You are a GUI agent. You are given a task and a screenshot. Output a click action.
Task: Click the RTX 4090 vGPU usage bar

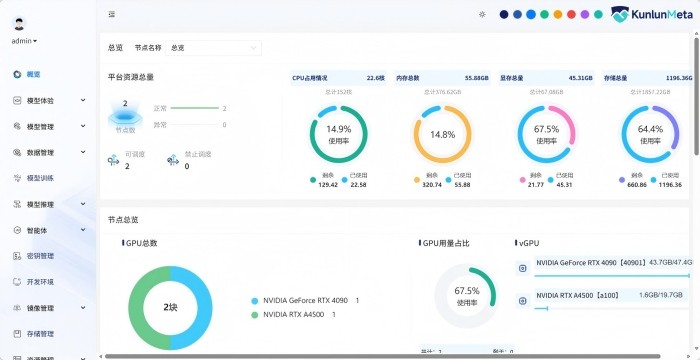[612, 276]
